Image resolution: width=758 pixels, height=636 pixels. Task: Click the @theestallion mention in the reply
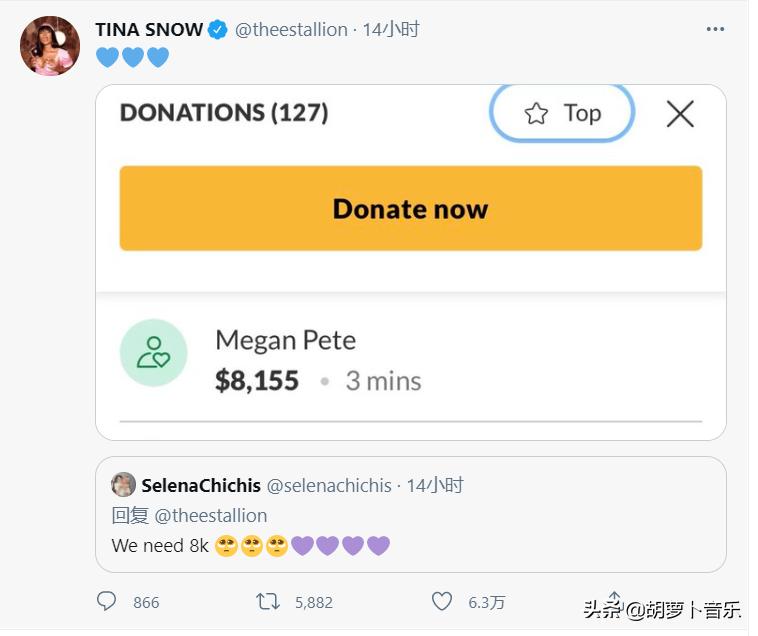(x=211, y=516)
